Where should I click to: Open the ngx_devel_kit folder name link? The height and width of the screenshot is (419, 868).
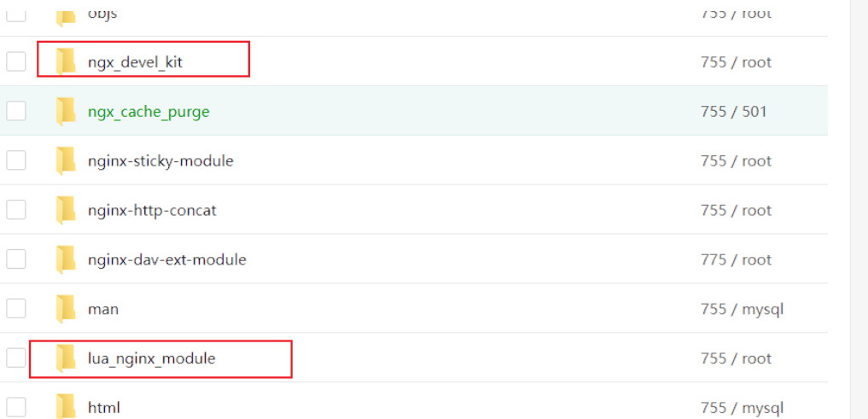tap(135, 62)
